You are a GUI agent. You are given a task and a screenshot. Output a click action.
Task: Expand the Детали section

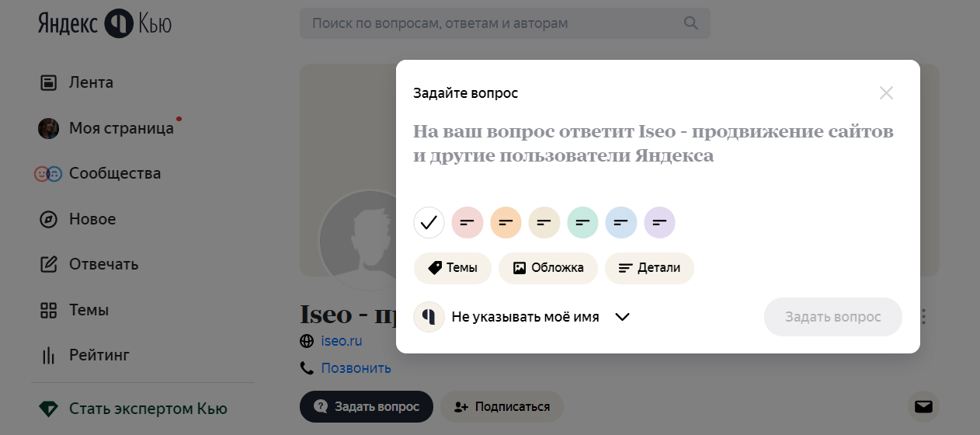[649, 268]
